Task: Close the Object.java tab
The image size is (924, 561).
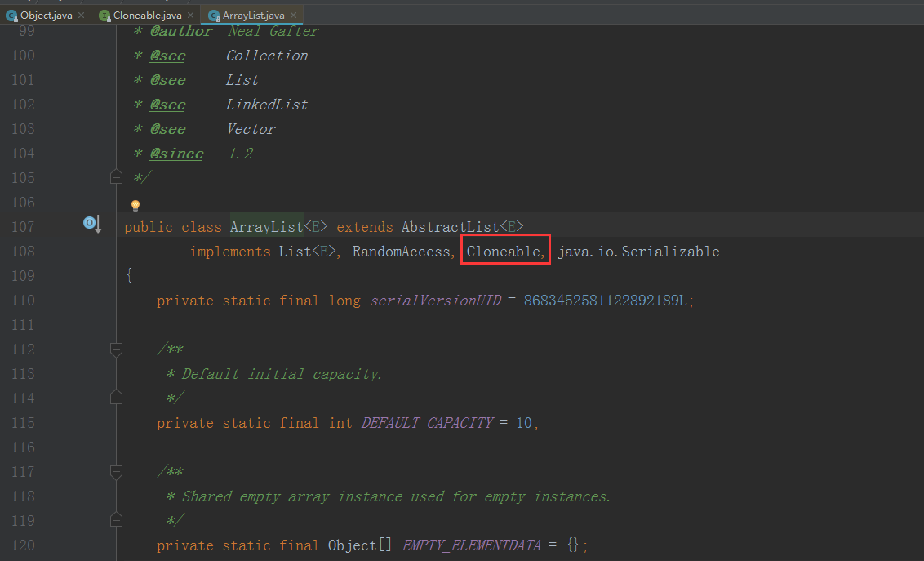Action: [82, 16]
